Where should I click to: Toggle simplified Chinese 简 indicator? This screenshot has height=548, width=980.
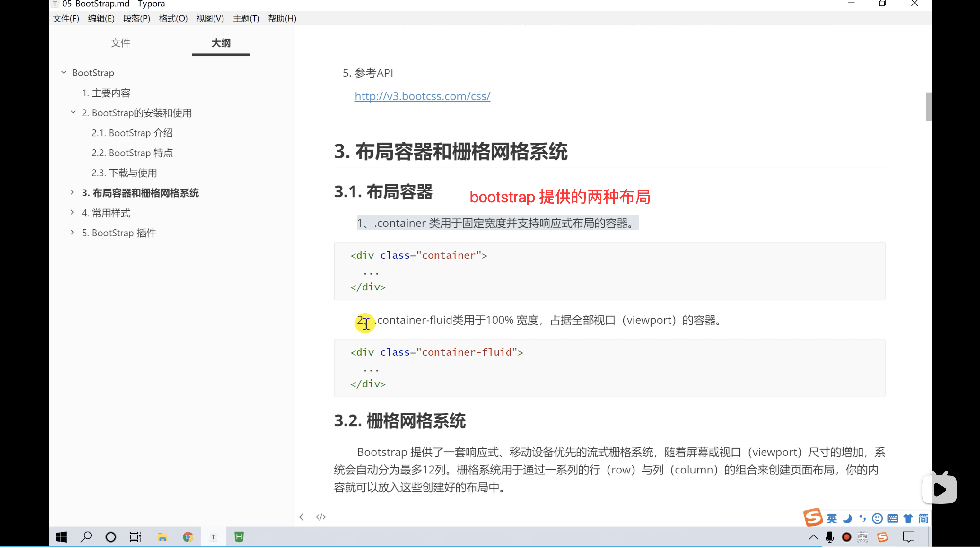click(923, 518)
